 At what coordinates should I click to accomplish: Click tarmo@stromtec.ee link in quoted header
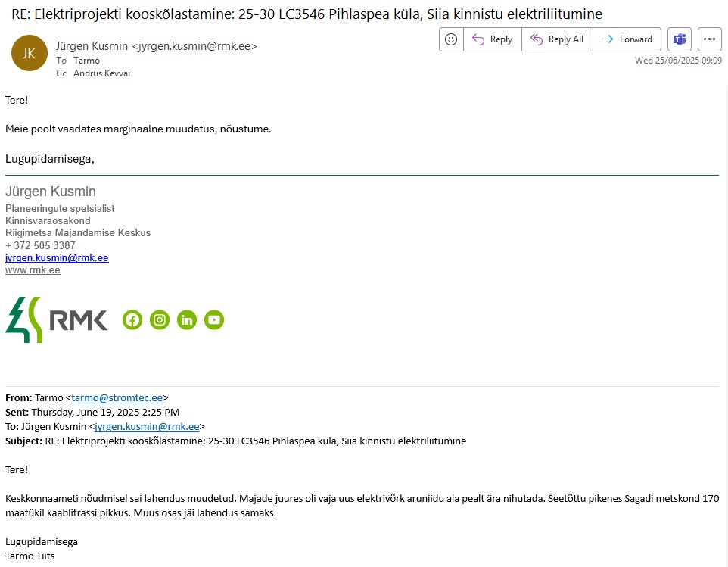117,398
